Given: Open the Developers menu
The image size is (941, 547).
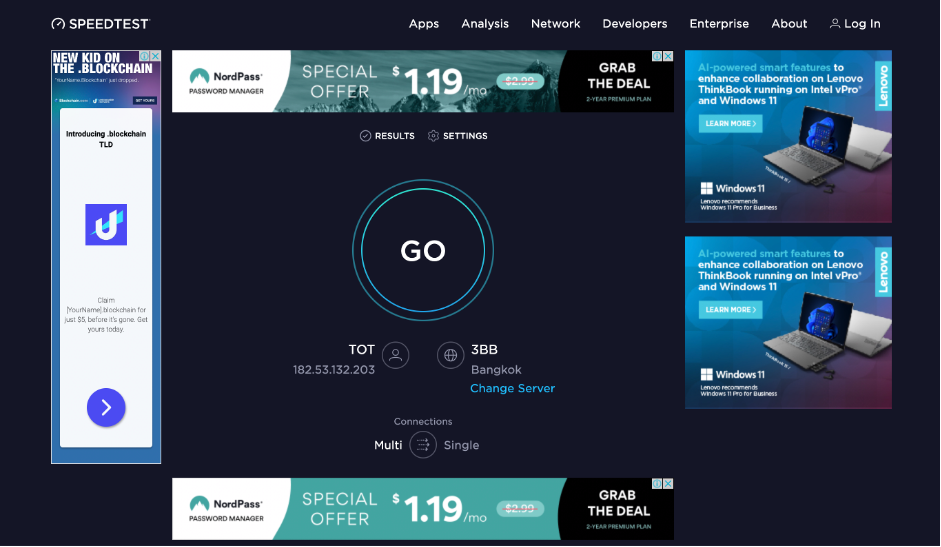Looking at the screenshot, I should (x=635, y=24).
